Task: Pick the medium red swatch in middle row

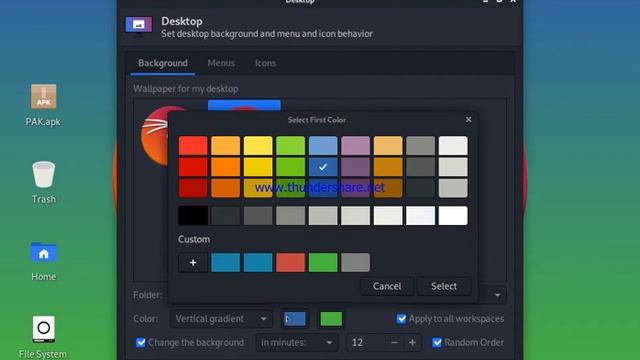Action: (x=193, y=167)
